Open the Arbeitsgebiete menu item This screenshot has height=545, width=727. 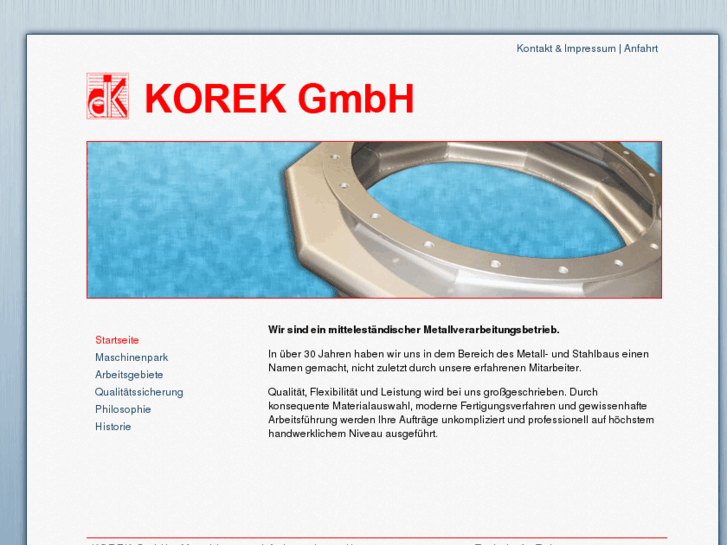tap(129, 374)
